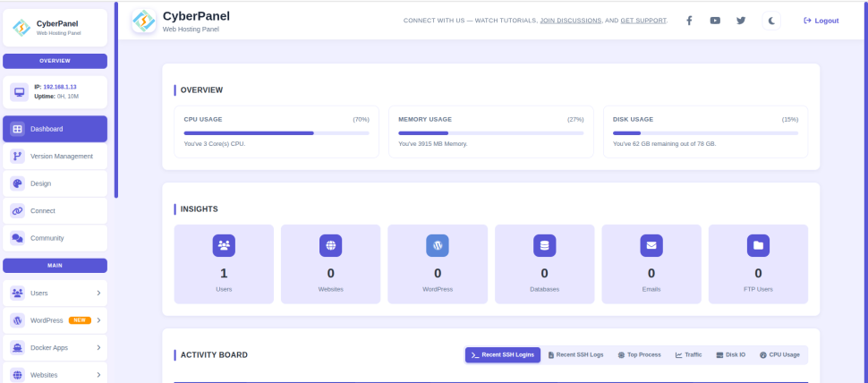The image size is (868, 383).
Task: Click the sidebar vertical scrollbar
Action: [116, 99]
